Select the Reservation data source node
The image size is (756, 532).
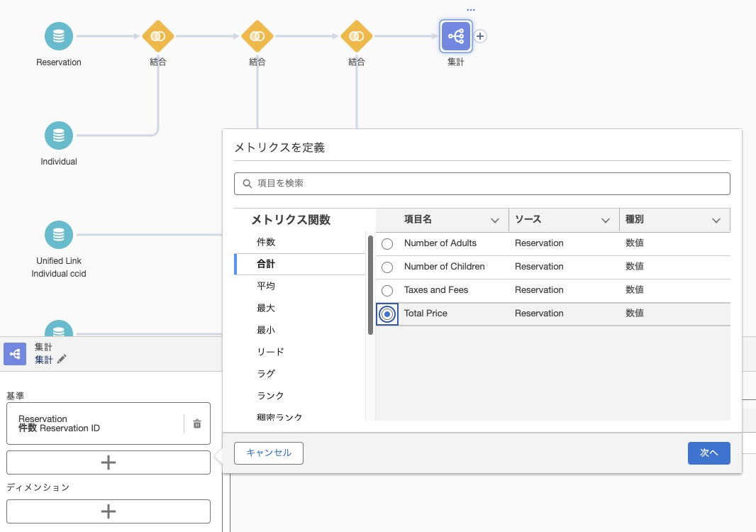(59, 36)
